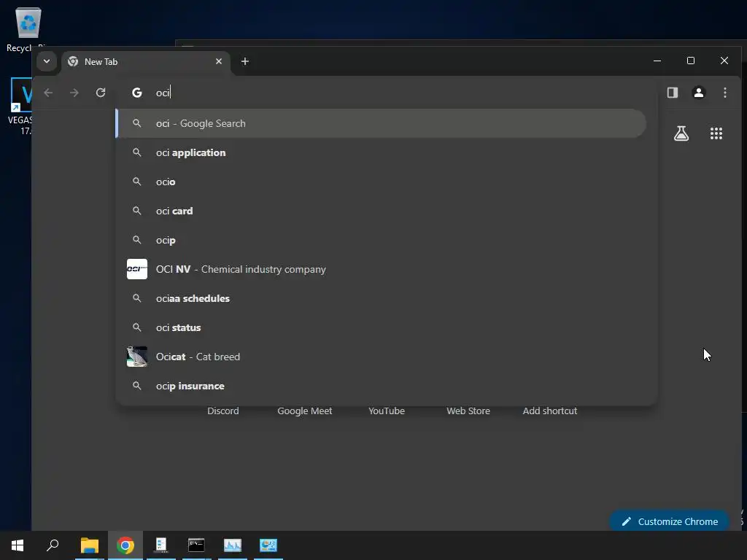
Task: Minimize the Chrome window
Action: (x=657, y=61)
